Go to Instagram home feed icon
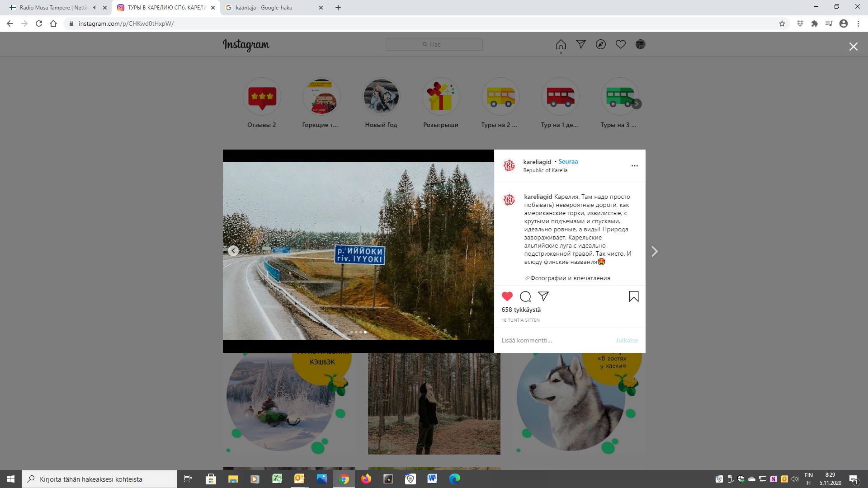868x488 pixels. pos(561,44)
